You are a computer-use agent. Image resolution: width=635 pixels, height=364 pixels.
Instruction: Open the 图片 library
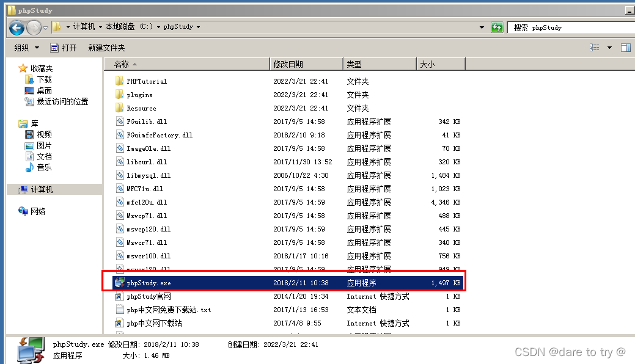click(x=44, y=145)
